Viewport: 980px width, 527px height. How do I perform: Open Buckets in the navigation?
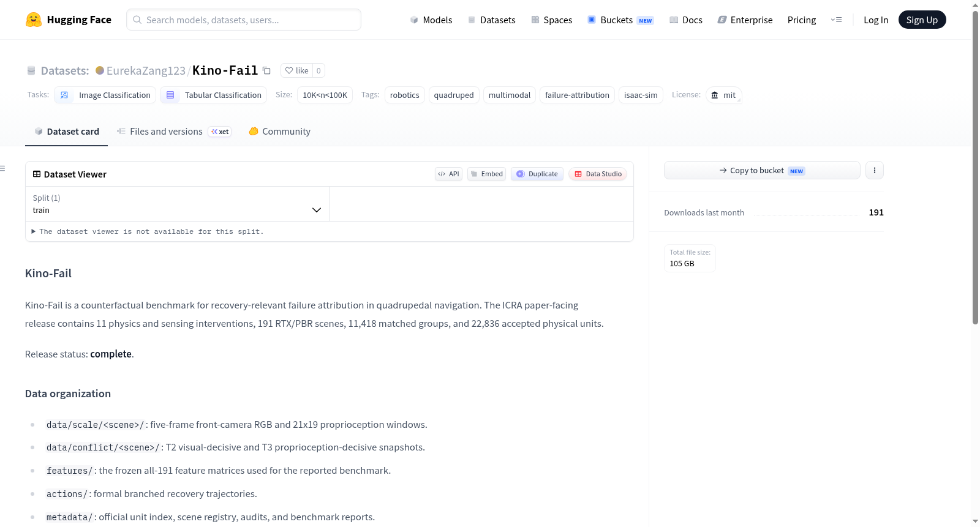coord(620,20)
